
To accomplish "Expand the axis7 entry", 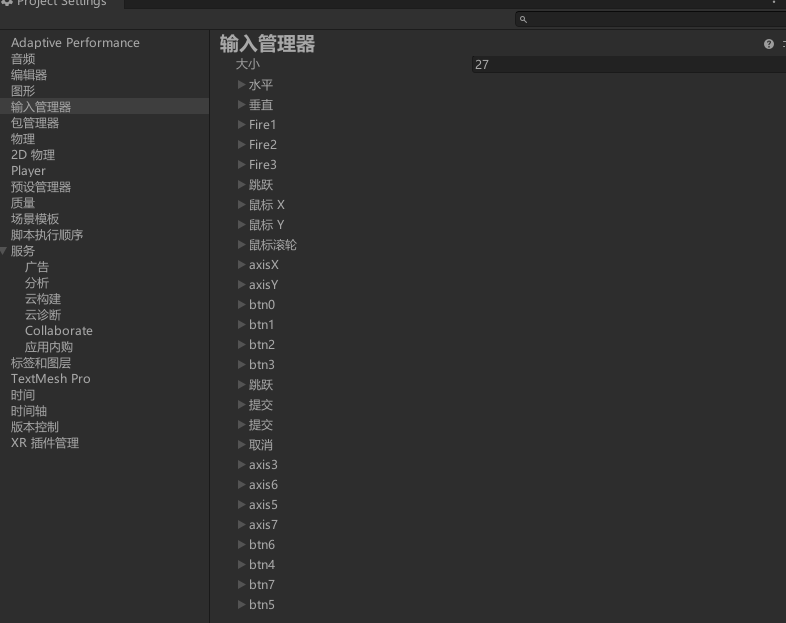I will pyautogui.click(x=241, y=525).
